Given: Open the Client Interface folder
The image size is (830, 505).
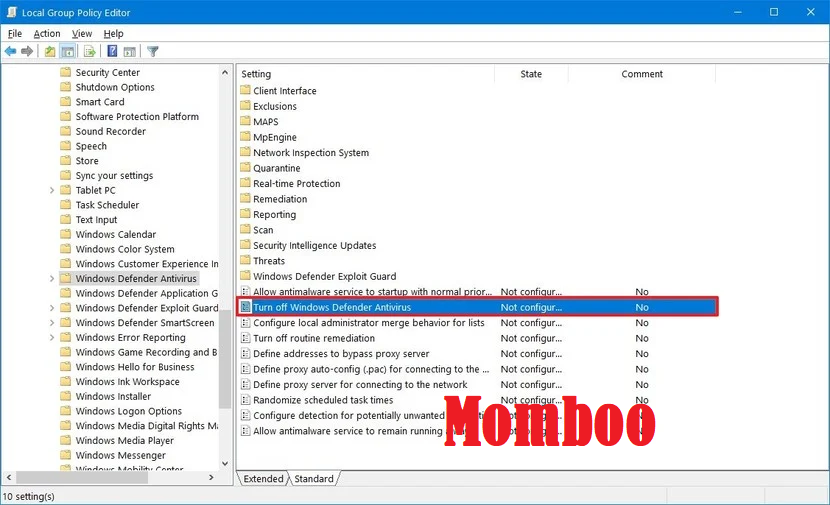Looking at the screenshot, I should 284,91.
